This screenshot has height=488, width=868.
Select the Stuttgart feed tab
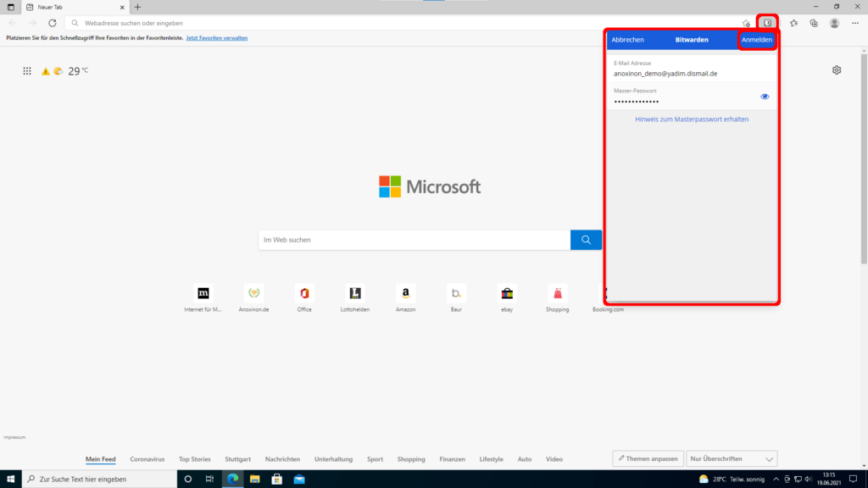(x=237, y=459)
